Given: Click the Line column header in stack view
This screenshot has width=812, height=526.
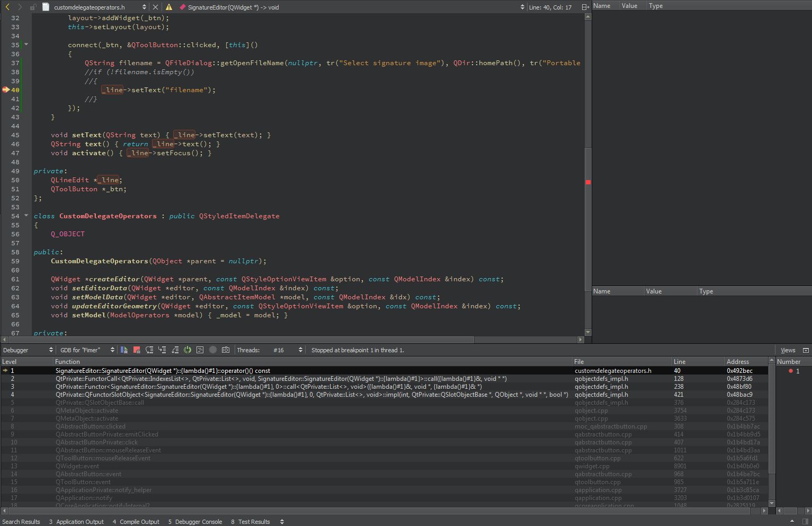Looking at the screenshot, I should click(x=698, y=361).
